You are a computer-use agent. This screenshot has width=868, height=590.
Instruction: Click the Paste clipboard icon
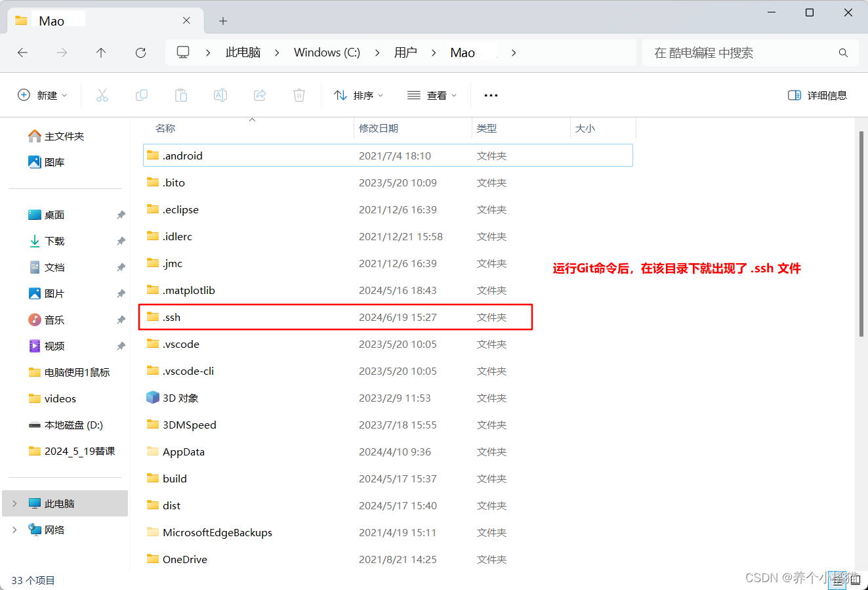(x=181, y=95)
